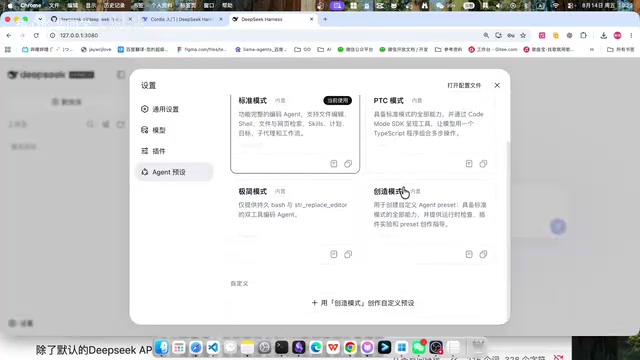This screenshot has width=640, height=360.
Task: Open the 文件 menu in the menu bar
Action: click(54, 5)
